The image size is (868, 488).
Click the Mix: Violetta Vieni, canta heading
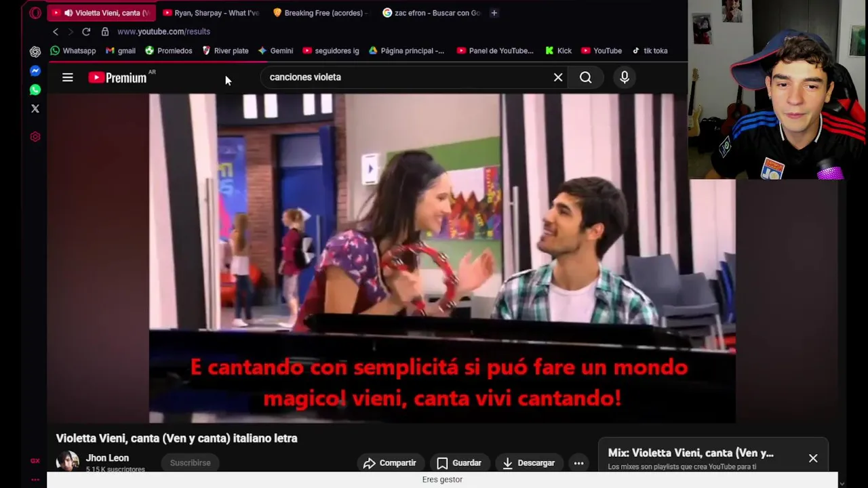coord(690,453)
